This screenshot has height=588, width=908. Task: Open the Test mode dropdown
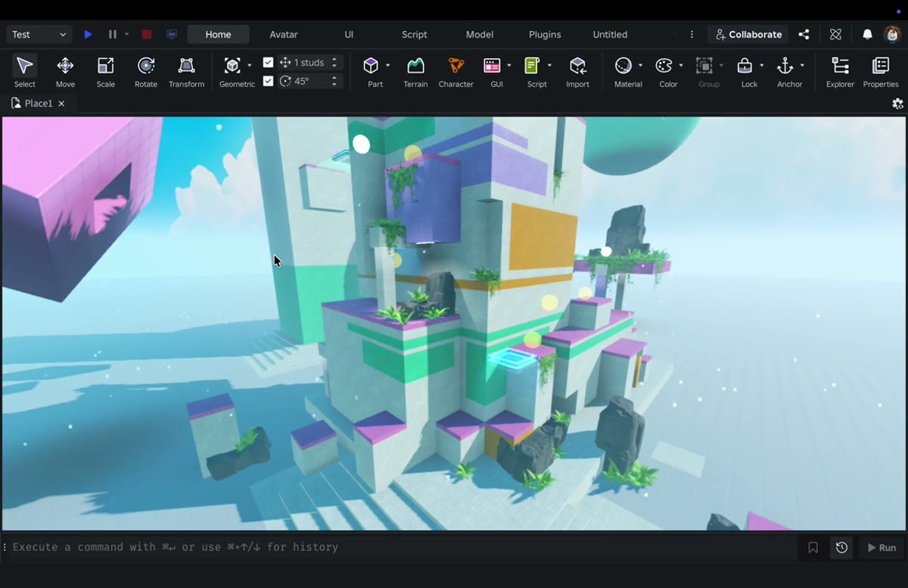tap(39, 34)
